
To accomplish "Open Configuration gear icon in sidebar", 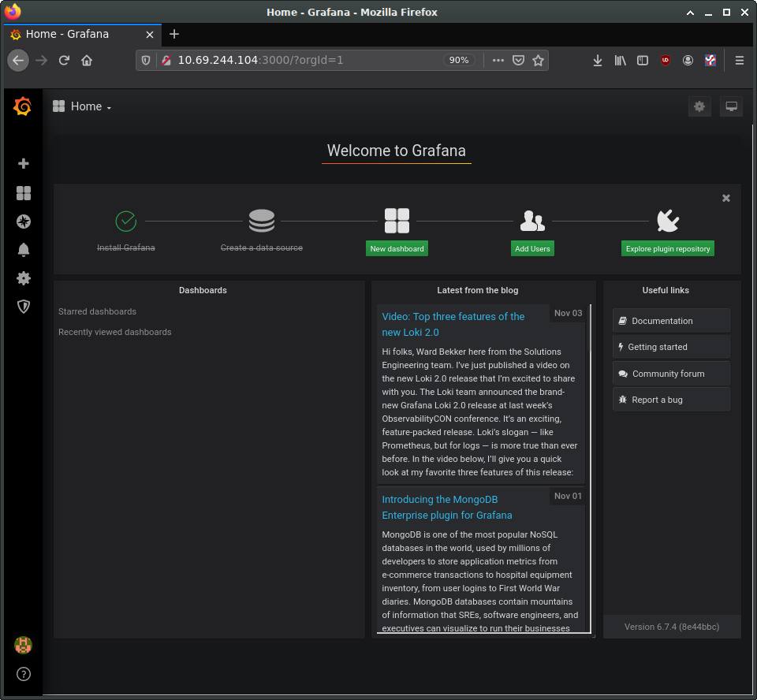I will click(x=23, y=278).
